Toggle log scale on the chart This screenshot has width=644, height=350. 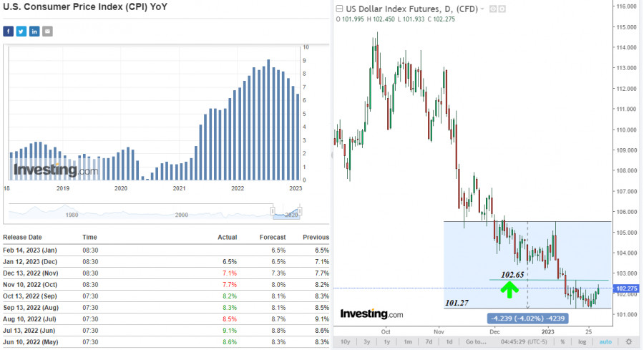tap(582, 341)
